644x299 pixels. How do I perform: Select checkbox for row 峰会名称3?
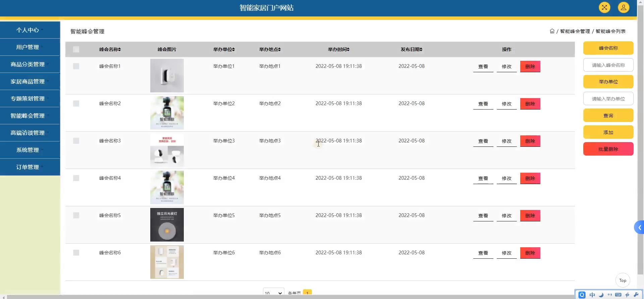(x=76, y=141)
